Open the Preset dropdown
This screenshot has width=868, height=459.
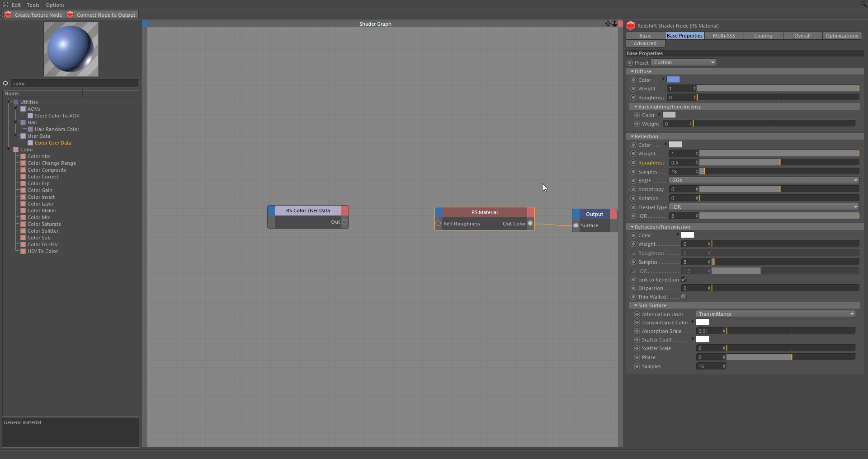pos(684,62)
